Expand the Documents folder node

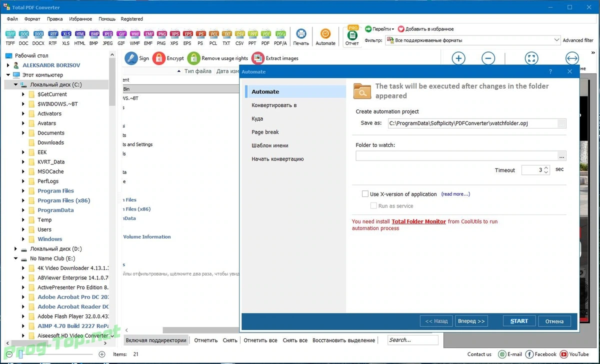click(23, 133)
